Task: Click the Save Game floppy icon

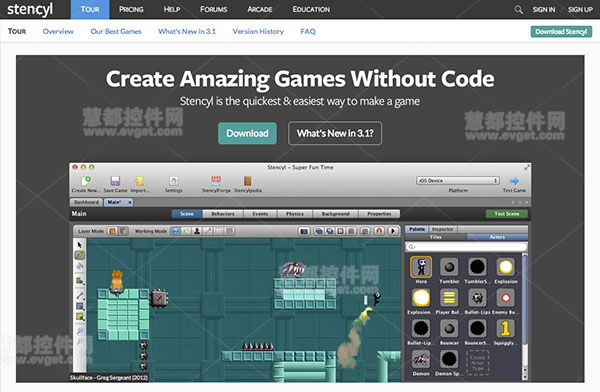Action: 115,181
